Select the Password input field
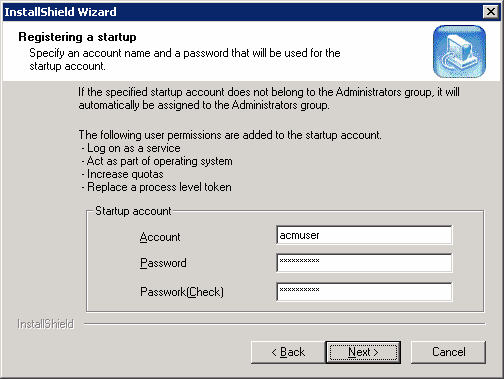The width and height of the screenshot is (504, 379). (364, 263)
